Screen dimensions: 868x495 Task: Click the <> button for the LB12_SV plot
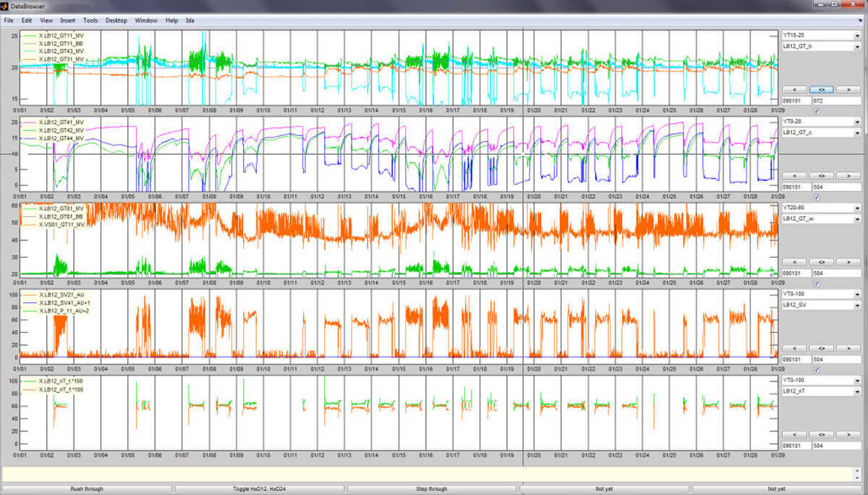pyautogui.click(x=822, y=348)
